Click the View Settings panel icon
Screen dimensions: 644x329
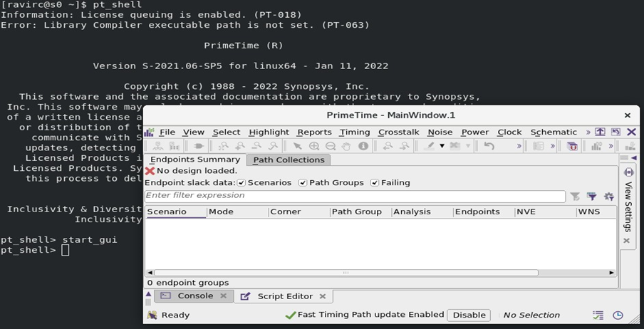(x=628, y=172)
